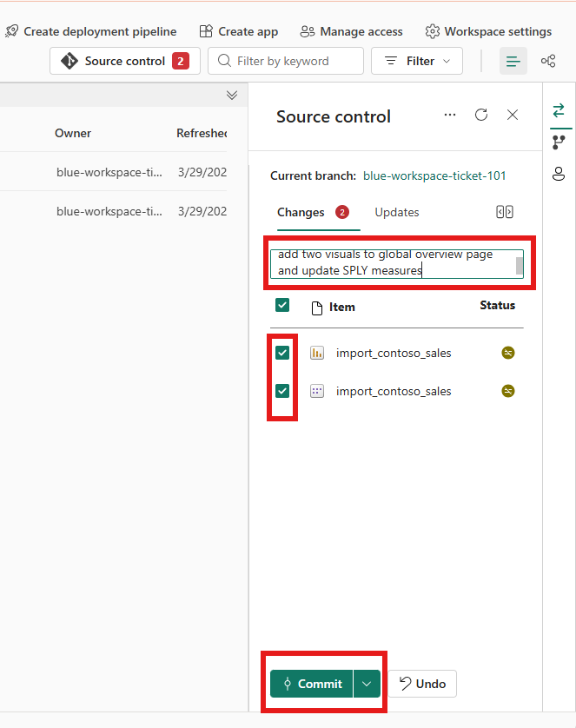Open the branch icon side tab
This screenshot has width=576, height=728.
click(x=559, y=142)
